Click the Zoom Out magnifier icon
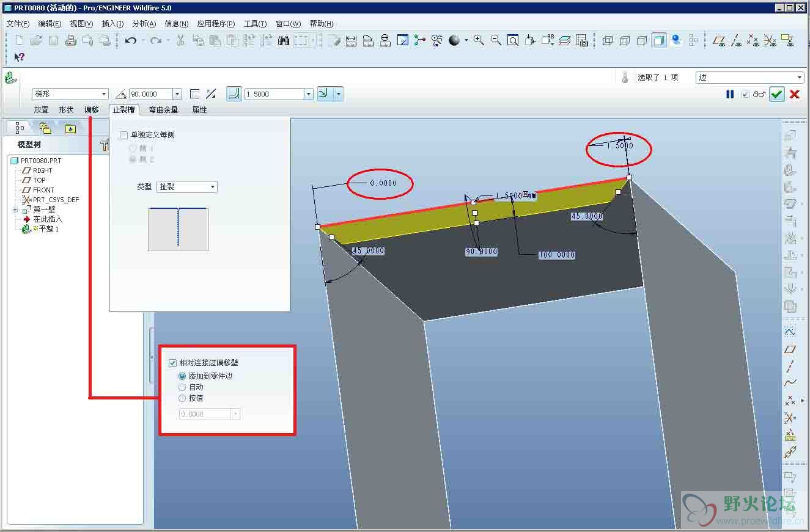The height and width of the screenshot is (532, 810). click(496, 41)
